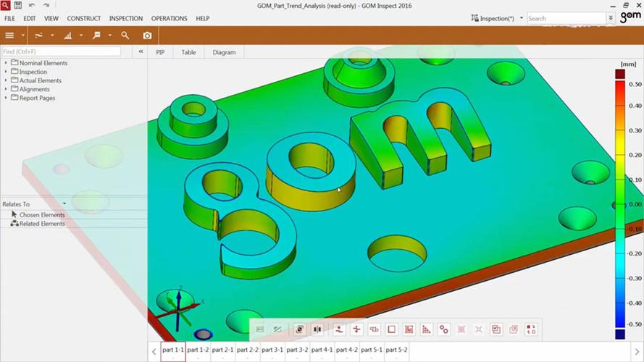Click the magnifier icon in orange toolbar
644x362 pixels.
[x=125, y=35]
